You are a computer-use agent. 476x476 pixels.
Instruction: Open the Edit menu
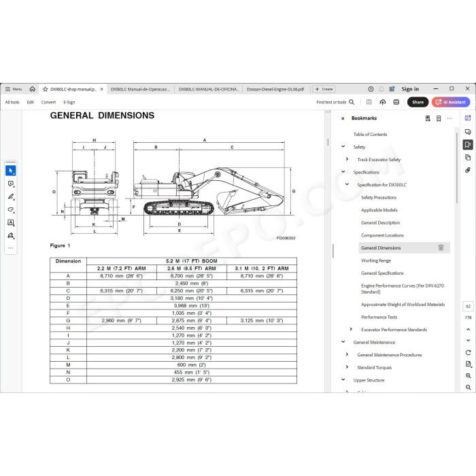31,102
